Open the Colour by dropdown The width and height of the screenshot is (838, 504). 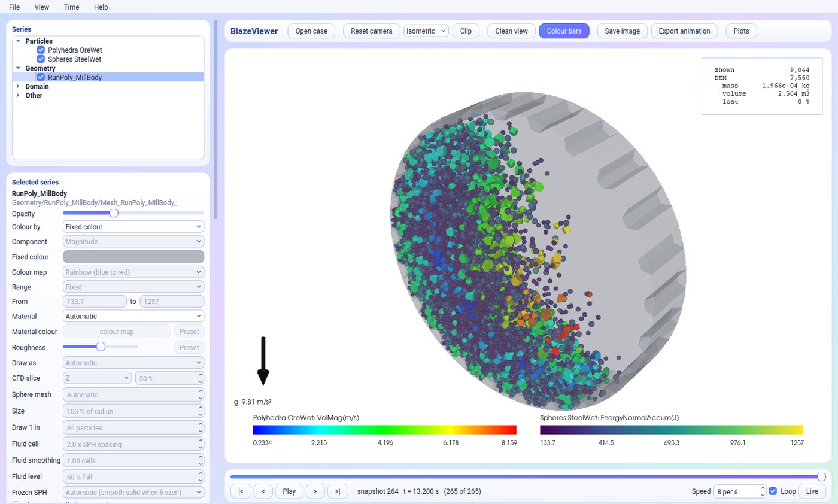[x=133, y=227]
